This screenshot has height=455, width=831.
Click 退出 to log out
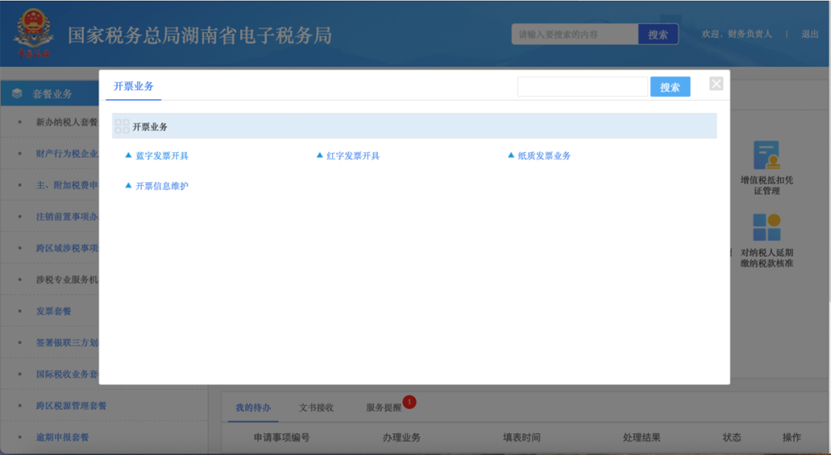(809, 34)
